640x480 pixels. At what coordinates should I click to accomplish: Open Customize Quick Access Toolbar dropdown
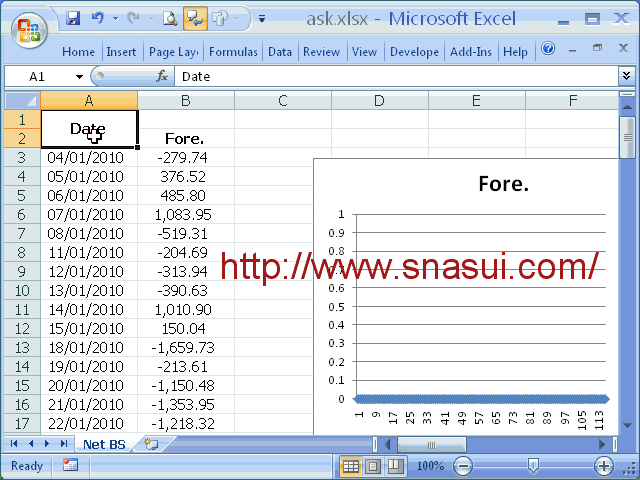261,18
